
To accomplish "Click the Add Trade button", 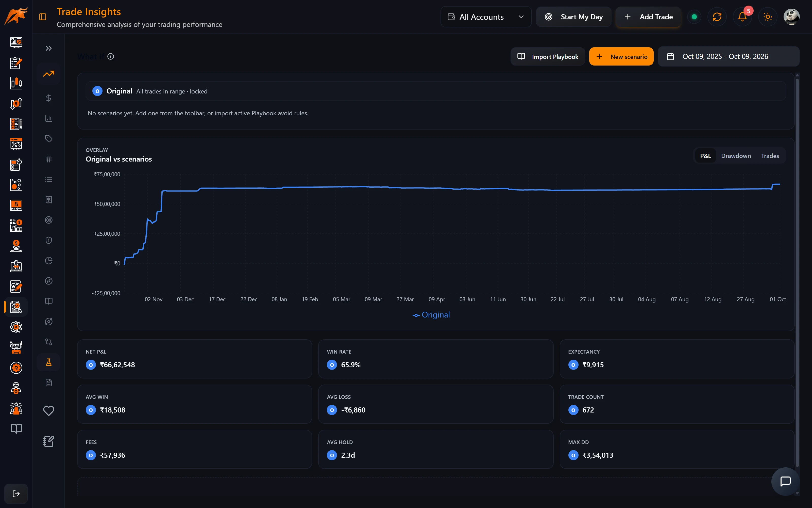I will (648, 17).
